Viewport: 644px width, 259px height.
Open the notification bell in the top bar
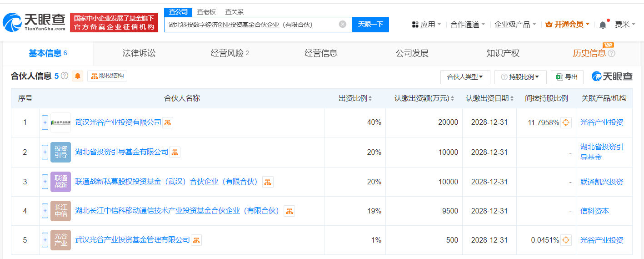click(603, 25)
